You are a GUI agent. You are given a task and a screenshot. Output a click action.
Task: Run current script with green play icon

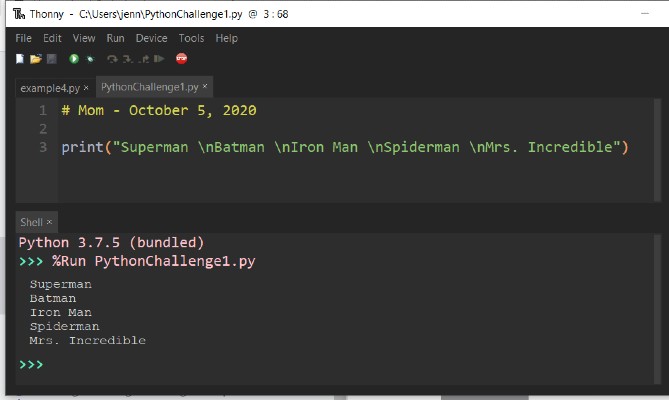coord(74,59)
